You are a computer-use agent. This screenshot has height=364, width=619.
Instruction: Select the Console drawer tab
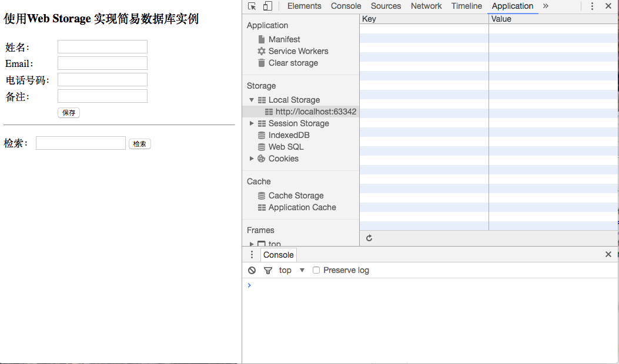278,255
